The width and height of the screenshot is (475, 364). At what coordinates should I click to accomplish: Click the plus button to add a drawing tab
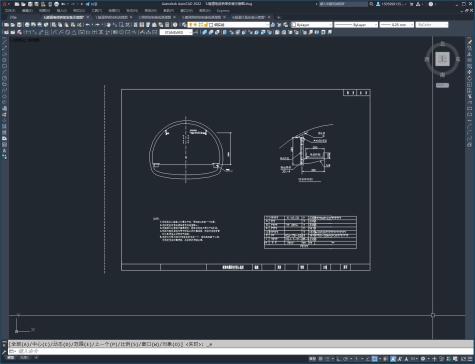278,17
